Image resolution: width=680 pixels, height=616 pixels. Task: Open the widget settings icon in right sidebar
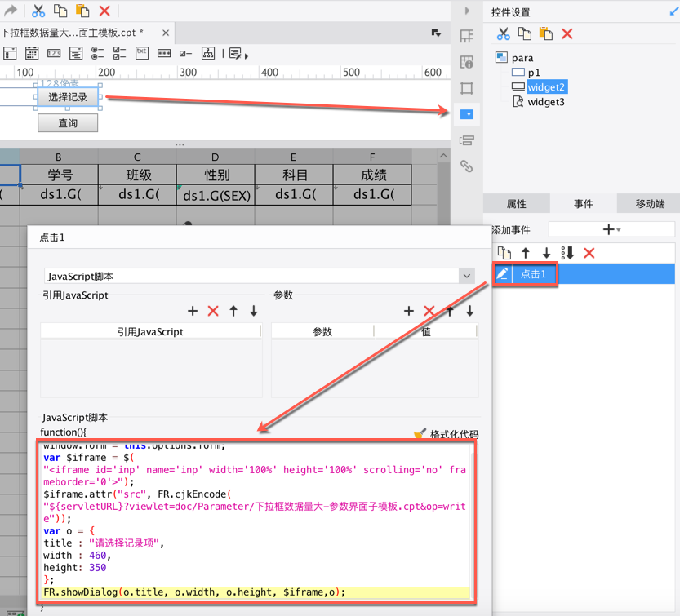point(467,114)
